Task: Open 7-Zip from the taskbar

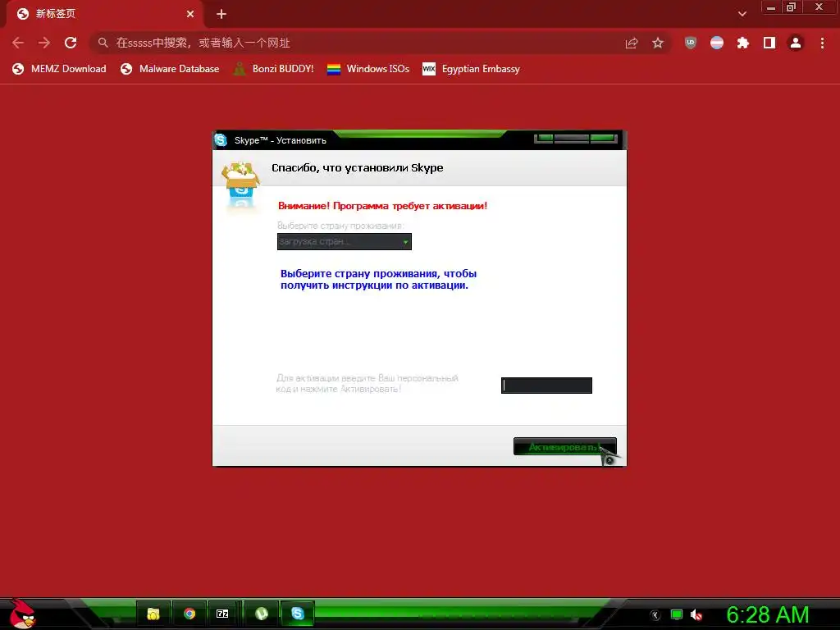Action: (222, 614)
